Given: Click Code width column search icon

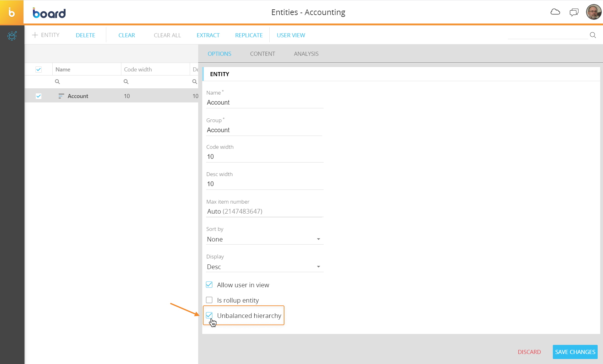Looking at the screenshot, I should [x=126, y=82].
